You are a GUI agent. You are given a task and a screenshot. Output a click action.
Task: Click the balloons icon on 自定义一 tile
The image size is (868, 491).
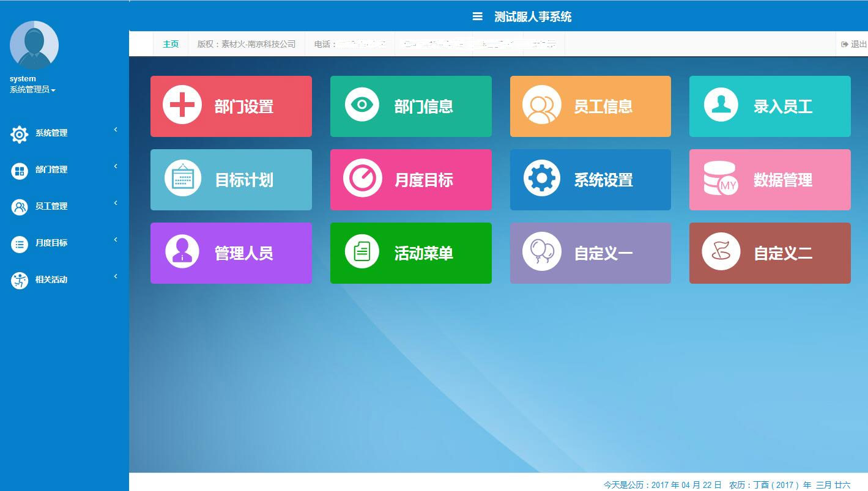[x=541, y=251]
